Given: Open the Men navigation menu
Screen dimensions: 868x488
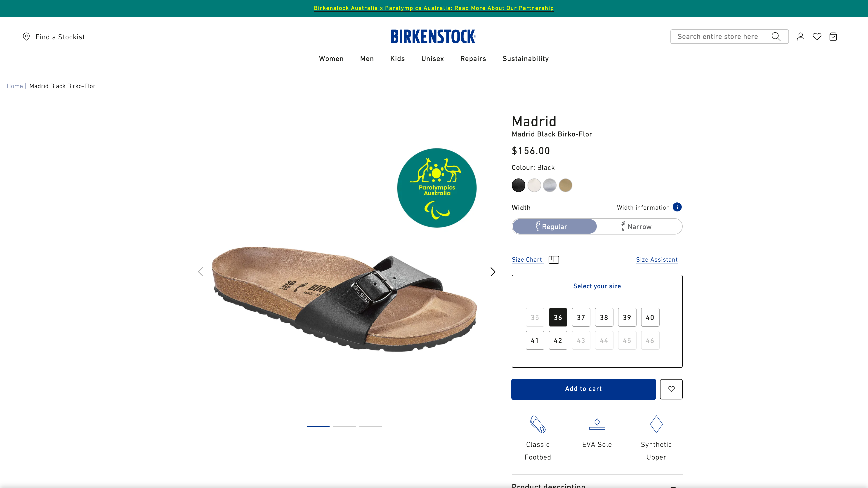Looking at the screenshot, I should click(367, 59).
